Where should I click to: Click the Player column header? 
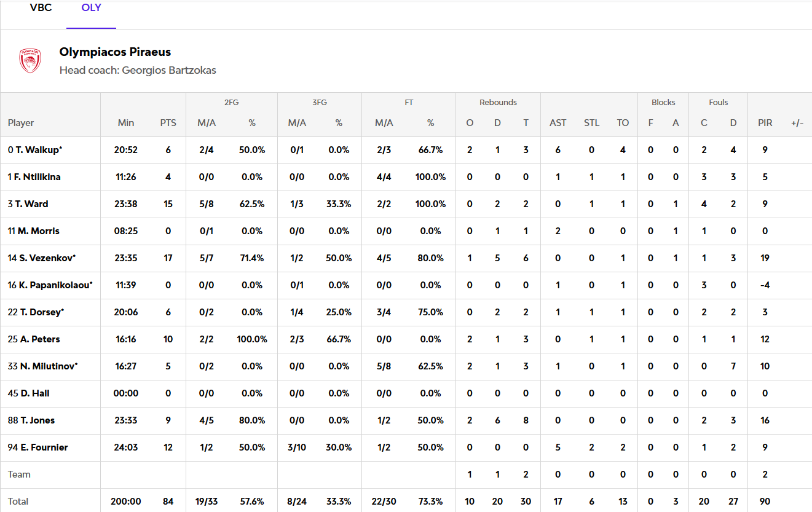(x=21, y=123)
